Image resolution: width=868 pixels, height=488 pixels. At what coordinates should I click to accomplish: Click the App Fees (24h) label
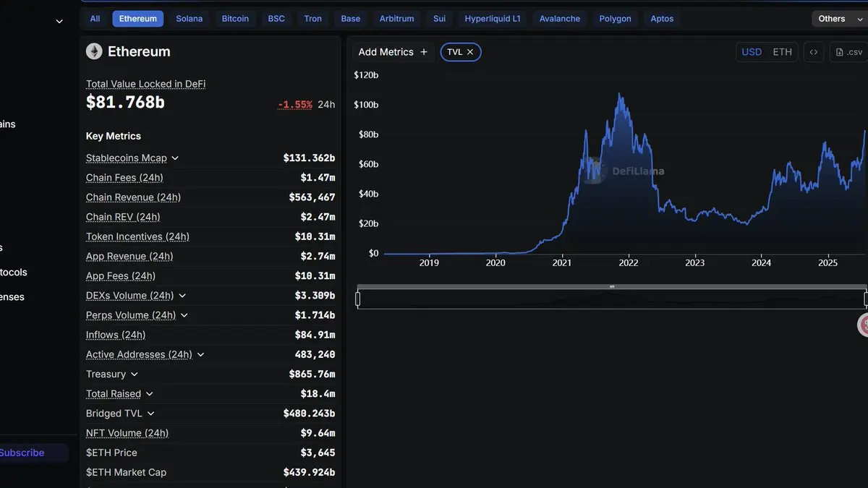(121, 276)
